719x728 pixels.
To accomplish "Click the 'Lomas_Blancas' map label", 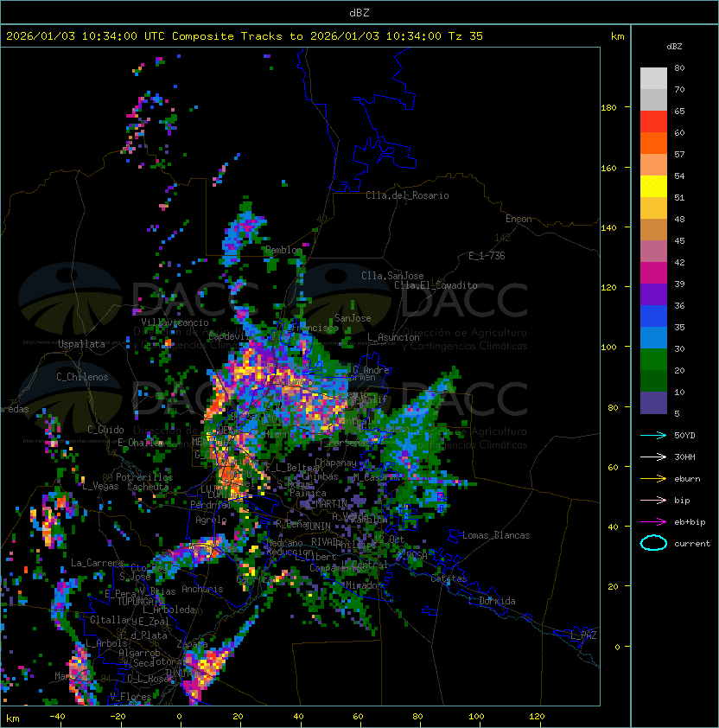I will pos(496,535).
